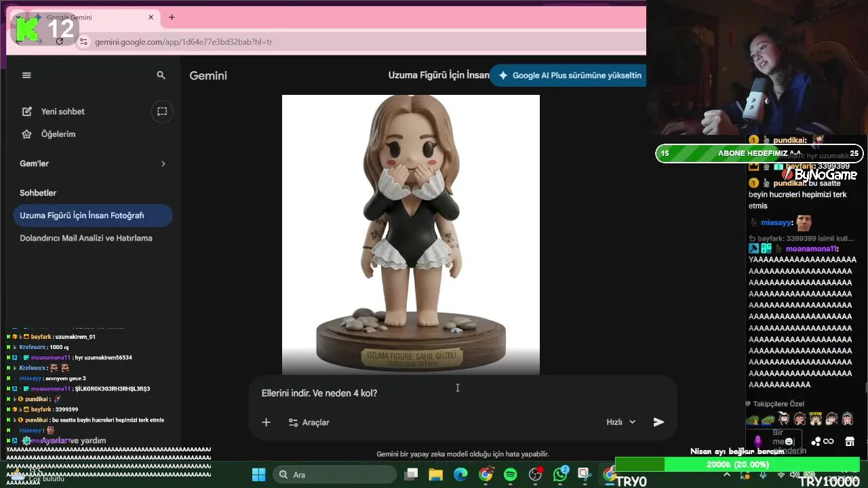Image resolution: width=868 pixels, height=488 pixels.
Task: Reload the page in Chrome
Action: tap(60, 41)
